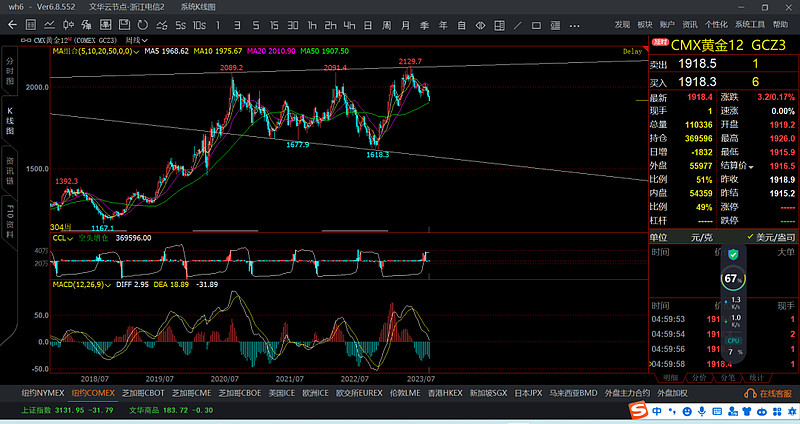Toggle the side panel list icon
This screenshot has width=800, height=424.
click(555, 25)
